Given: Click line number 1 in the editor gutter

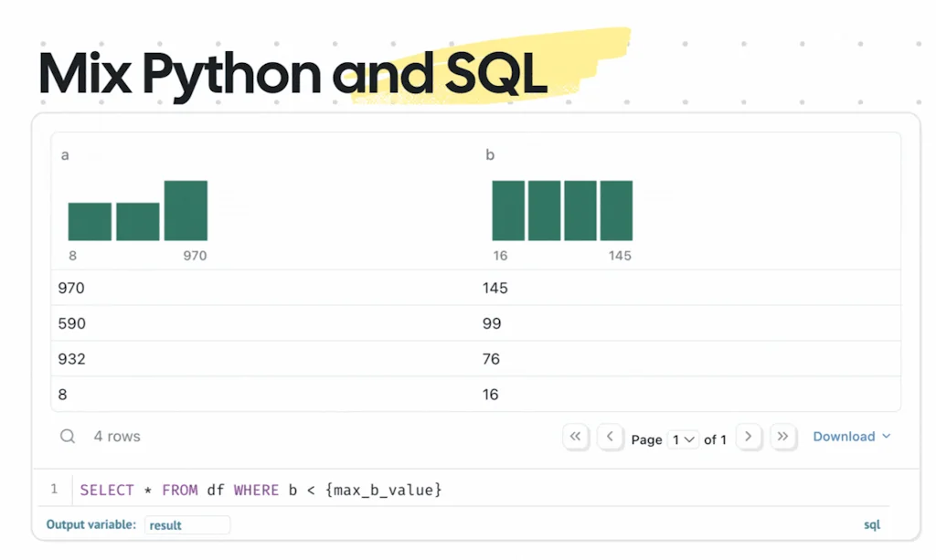Looking at the screenshot, I should [x=54, y=490].
